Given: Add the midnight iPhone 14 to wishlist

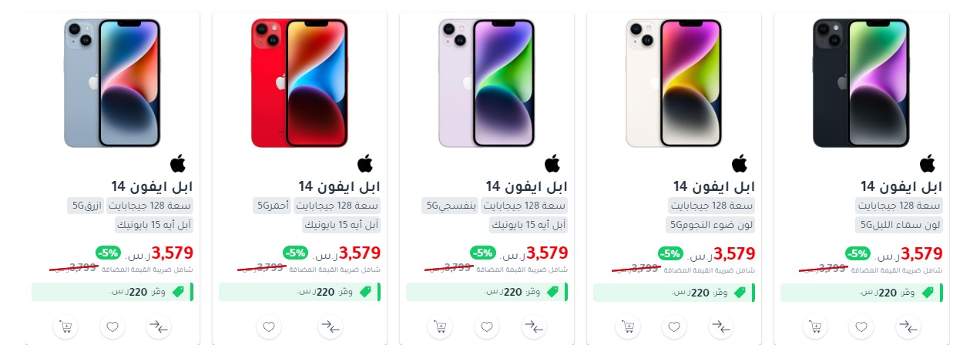Looking at the screenshot, I should point(861,327).
